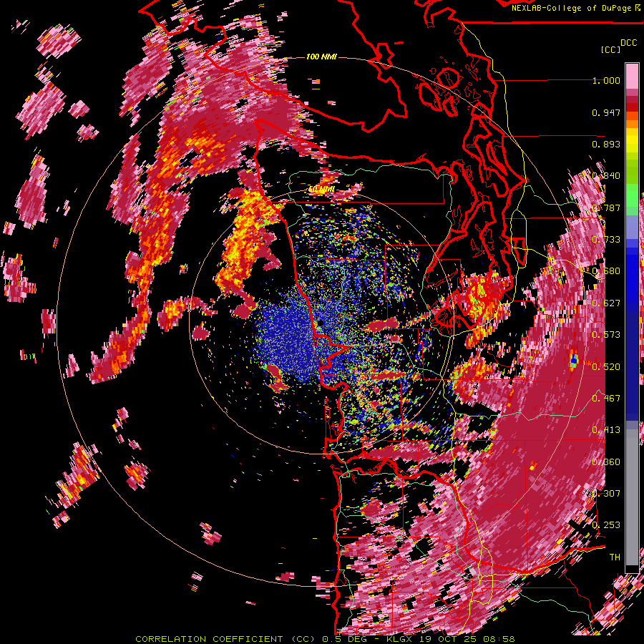Pick the gray low-value section of color scale
This screenshot has width=644, height=644.
[632, 497]
